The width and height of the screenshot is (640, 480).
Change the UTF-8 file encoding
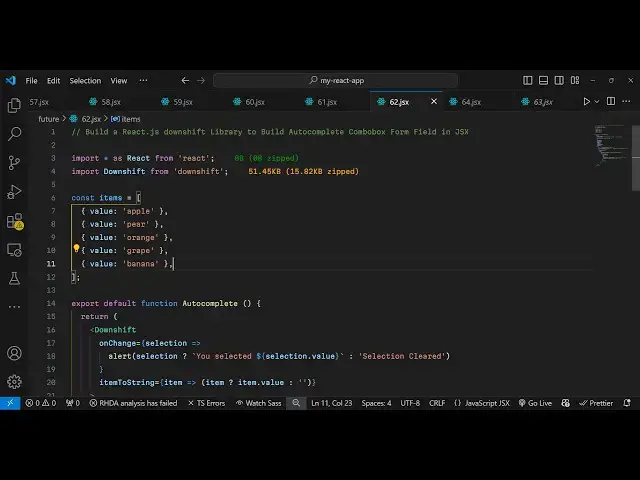pos(410,403)
